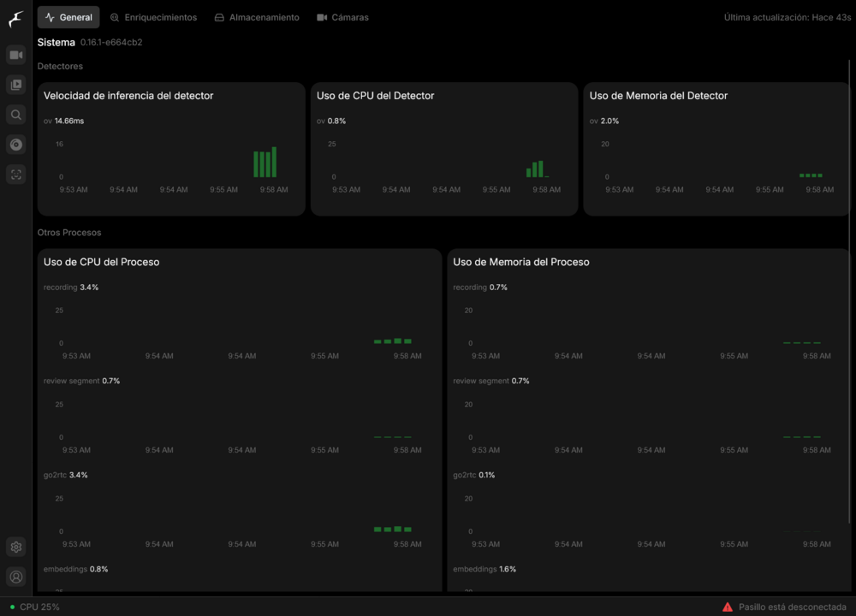
Task: Open the exports icon in sidebar
Action: 15,145
